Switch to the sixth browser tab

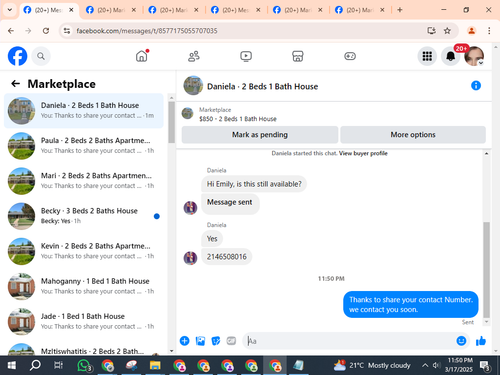tap(360, 10)
